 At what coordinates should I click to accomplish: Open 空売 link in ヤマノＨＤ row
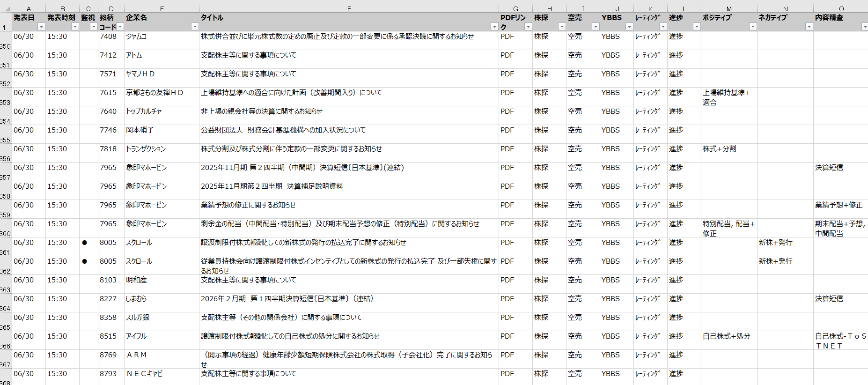575,74
